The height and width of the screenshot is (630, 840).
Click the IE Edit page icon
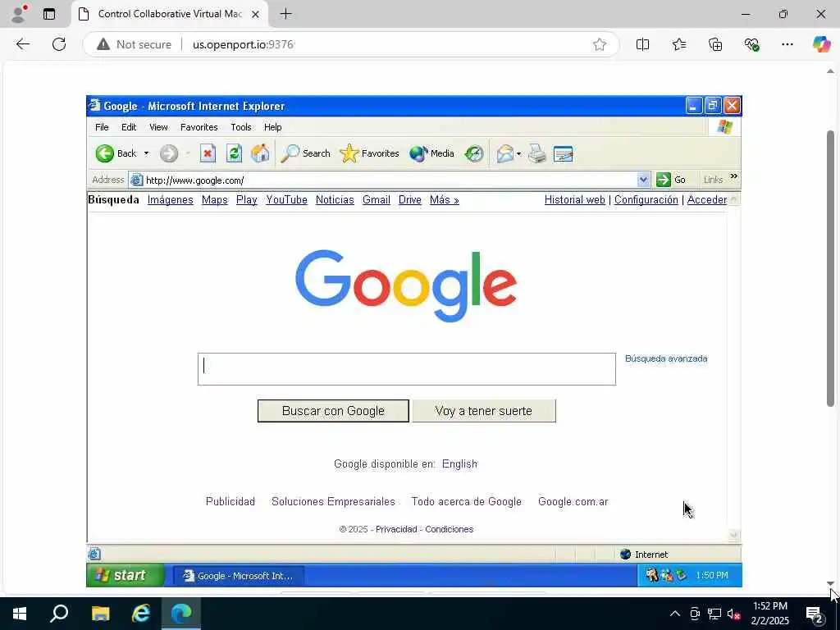click(x=563, y=154)
